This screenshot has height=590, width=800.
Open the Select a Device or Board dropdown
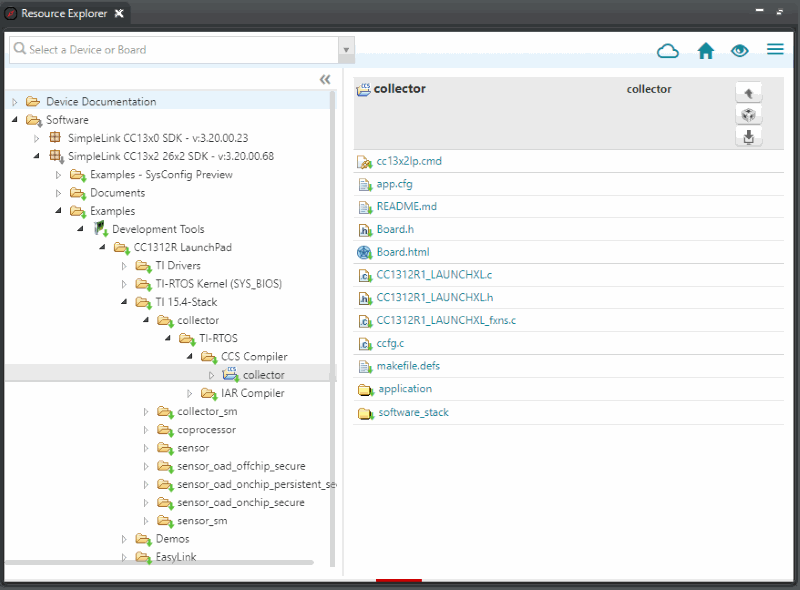(345, 48)
